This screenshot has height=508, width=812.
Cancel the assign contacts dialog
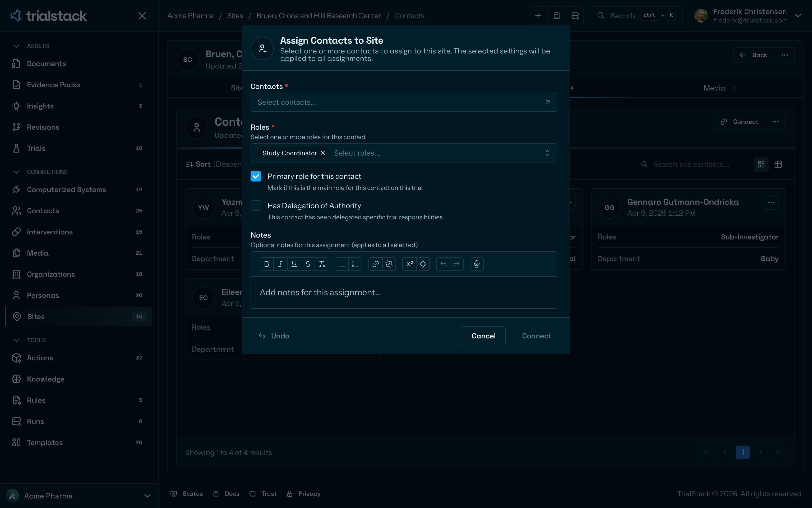[x=483, y=336]
